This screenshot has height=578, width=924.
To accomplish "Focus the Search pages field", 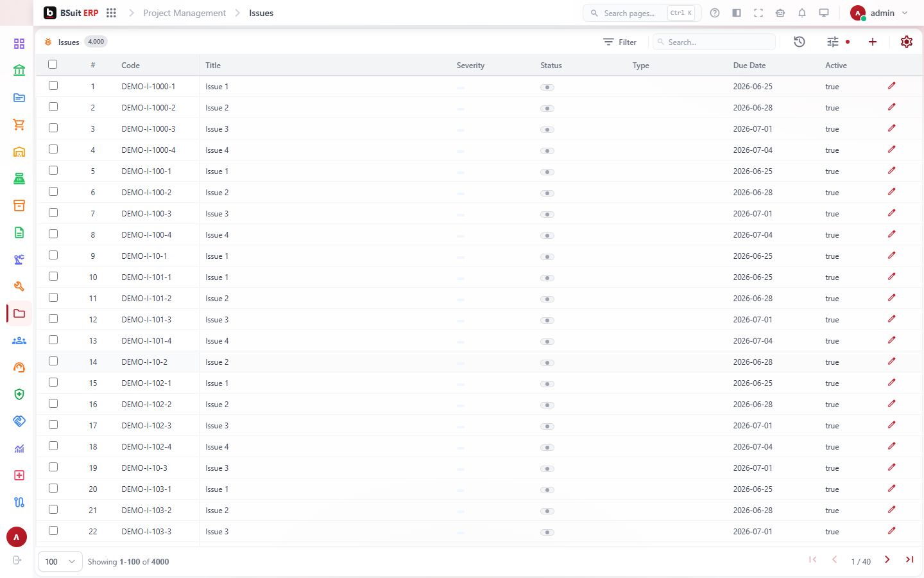I will click(x=642, y=13).
